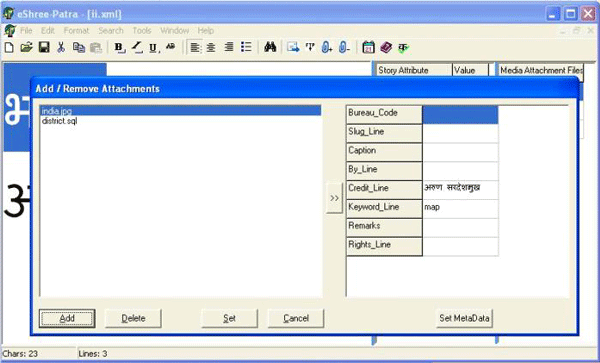Click the Remarks label cell
The width and height of the screenshot is (600, 363).
pos(384,227)
